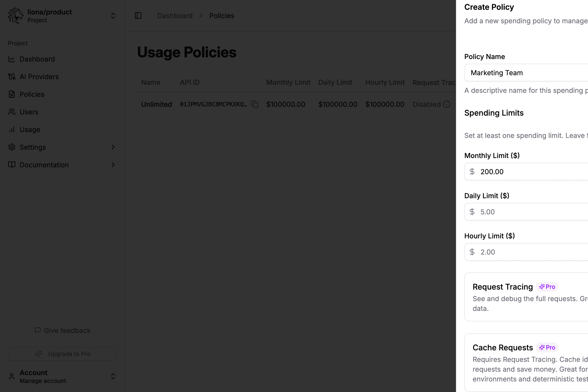Image resolution: width=588 pixels, height=392 pixels.
Task: Toggle the sidebar panel icon
Action: coord(138,15)
